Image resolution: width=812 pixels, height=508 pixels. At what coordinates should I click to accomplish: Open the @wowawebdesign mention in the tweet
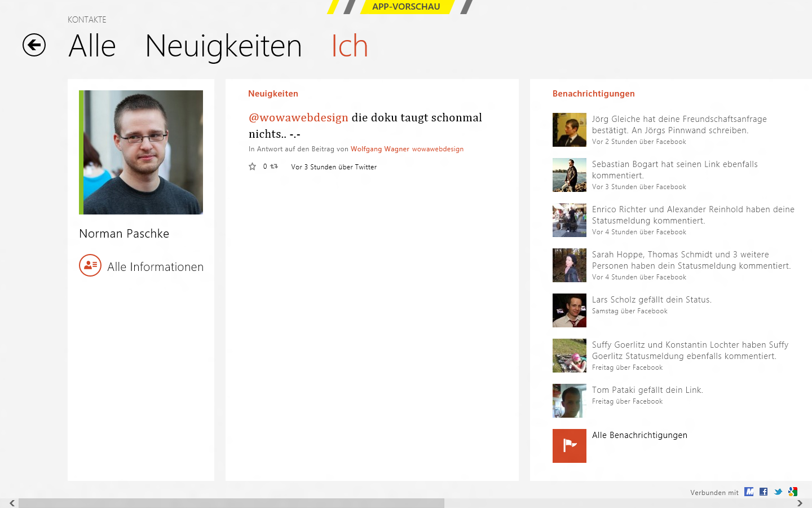point(298,117)
